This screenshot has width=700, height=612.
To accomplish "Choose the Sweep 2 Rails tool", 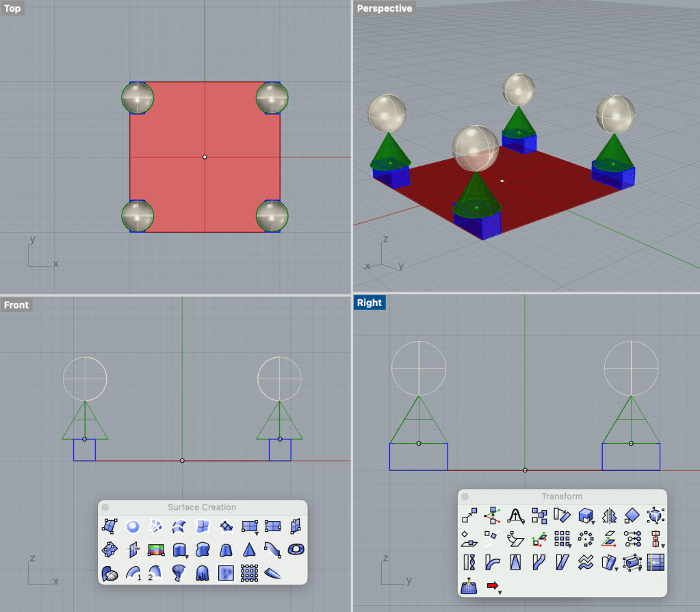I will (156, 573).
